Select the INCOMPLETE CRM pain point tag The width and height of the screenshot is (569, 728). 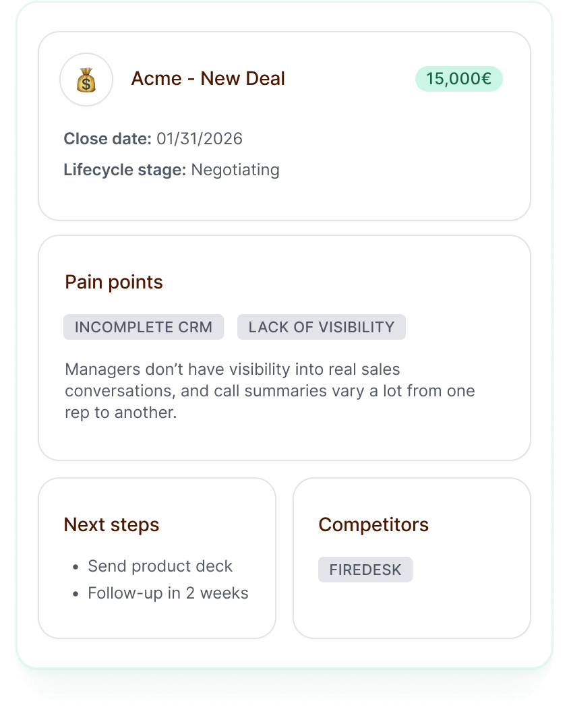pos(144,327)
